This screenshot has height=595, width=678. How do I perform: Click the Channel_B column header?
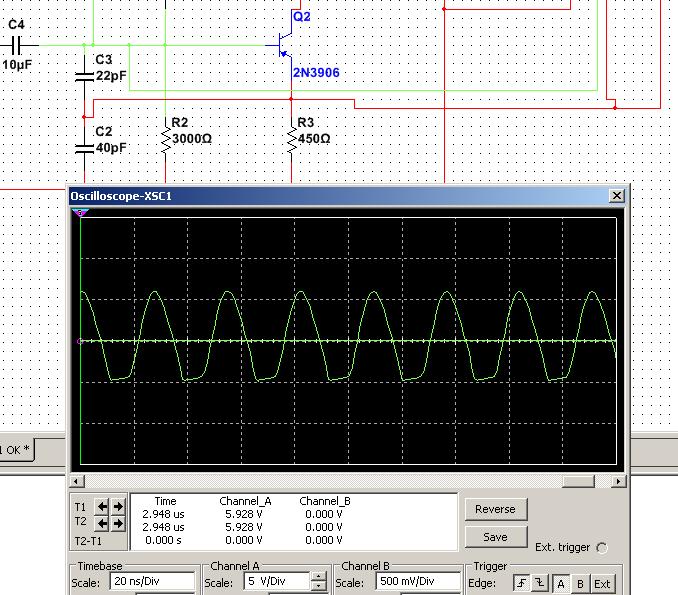[325, 501]
